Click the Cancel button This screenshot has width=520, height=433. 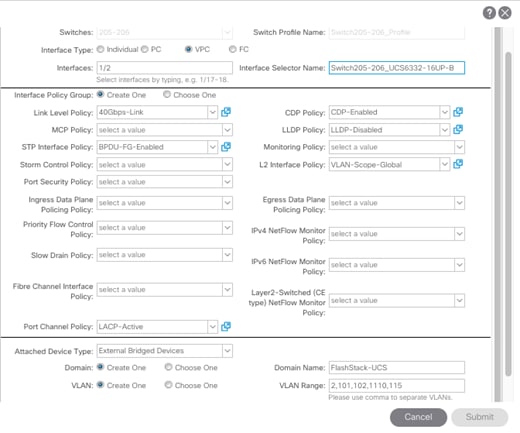418,417
